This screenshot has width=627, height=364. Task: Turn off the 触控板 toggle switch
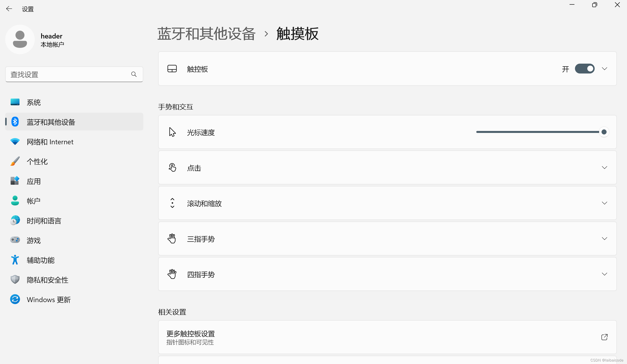585,69
